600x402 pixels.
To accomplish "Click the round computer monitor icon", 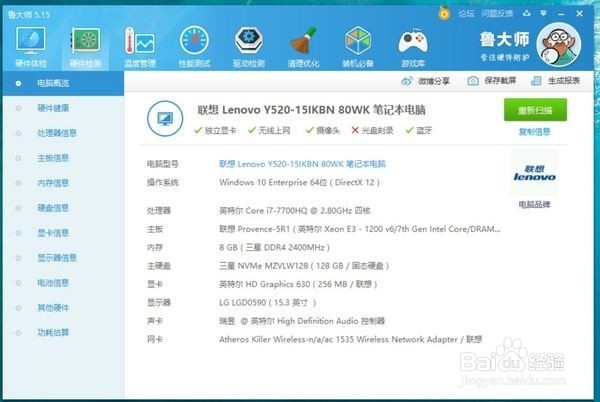I will click(165, 118).
